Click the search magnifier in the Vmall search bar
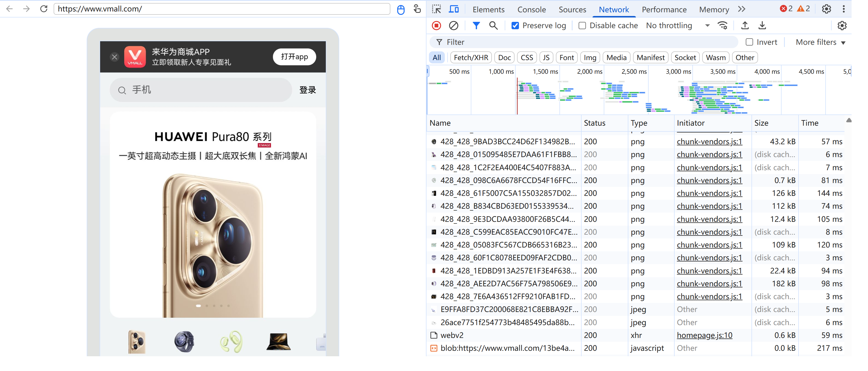 [x=122, y=90]
